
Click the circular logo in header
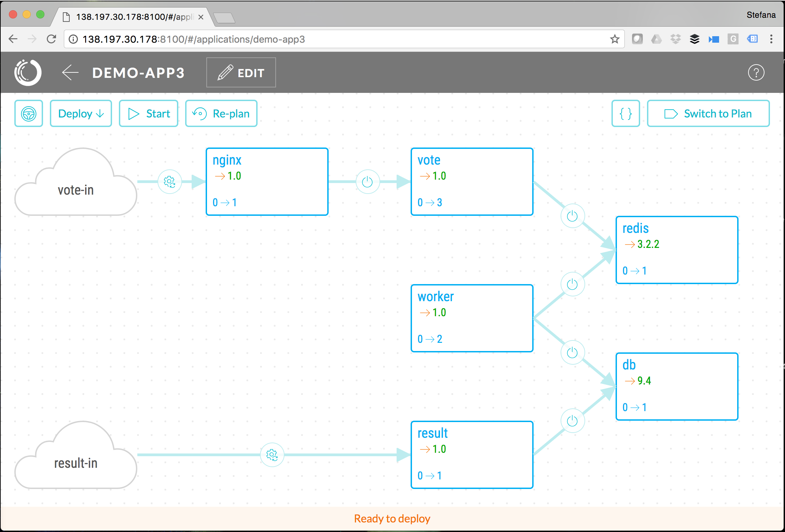pos(28,73)
